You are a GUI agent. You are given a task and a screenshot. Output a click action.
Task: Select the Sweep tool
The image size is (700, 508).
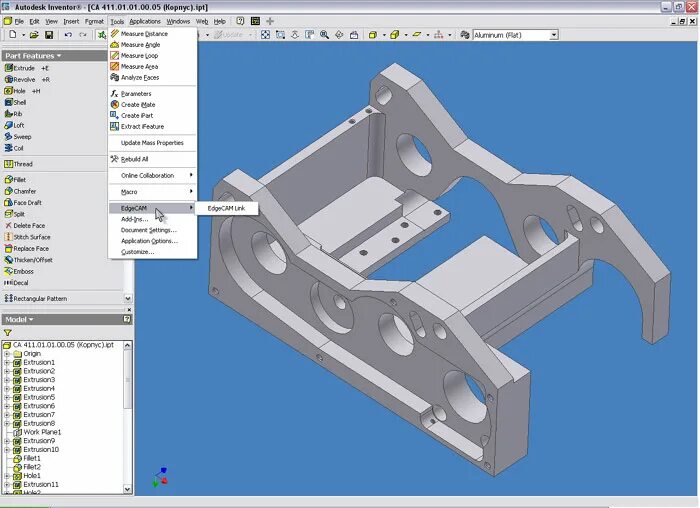18,137
